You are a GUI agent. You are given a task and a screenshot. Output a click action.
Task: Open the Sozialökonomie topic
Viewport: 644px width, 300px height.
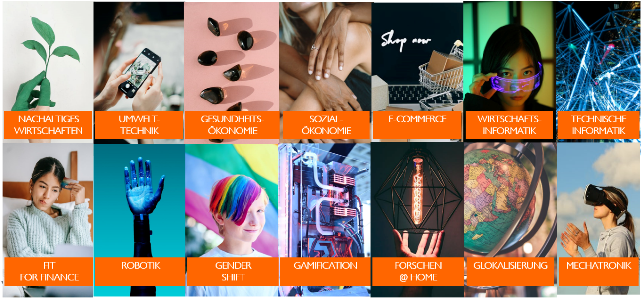tap(326, 125)
